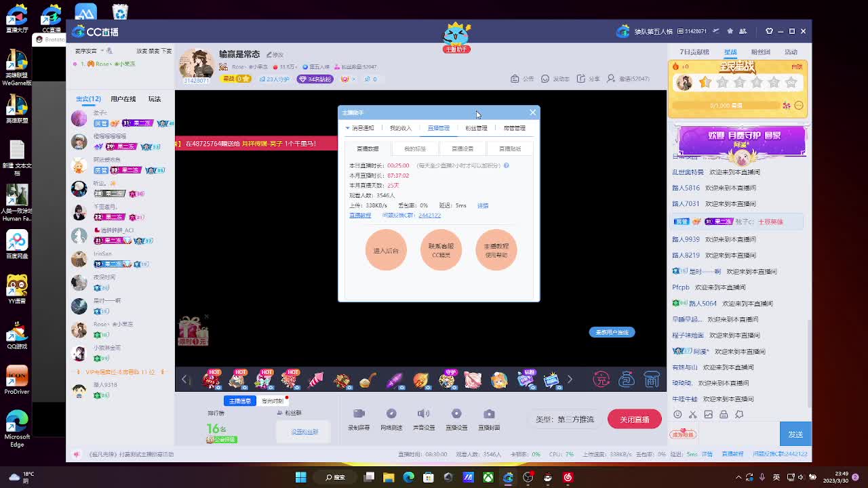The height and width of the screenshot is (488, 868).
Task: Switch to 7日贡献榜 tab on right panel
Action: coord(694,52)
